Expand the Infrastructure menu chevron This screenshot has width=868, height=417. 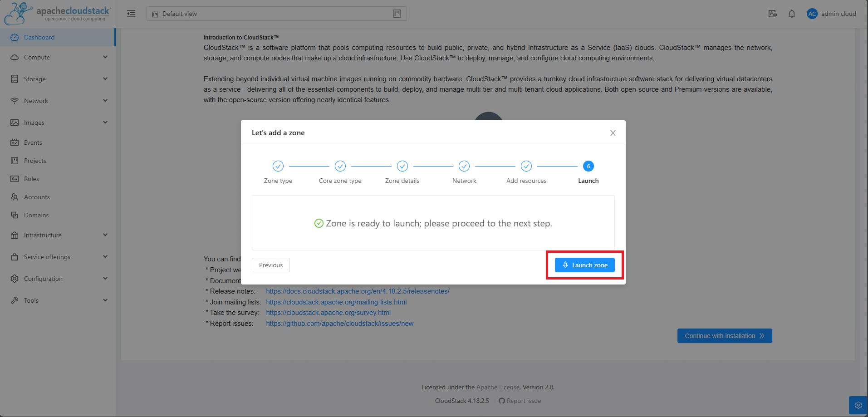105,235
